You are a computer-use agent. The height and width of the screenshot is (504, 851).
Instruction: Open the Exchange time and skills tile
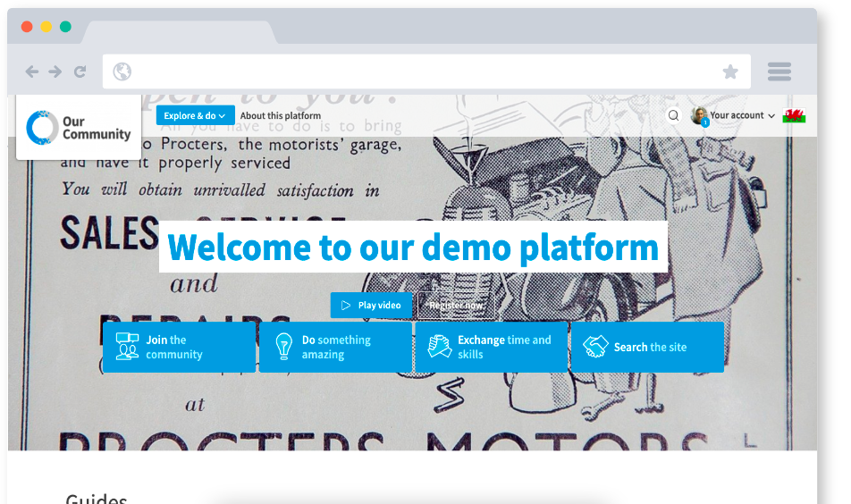point(492,347)
